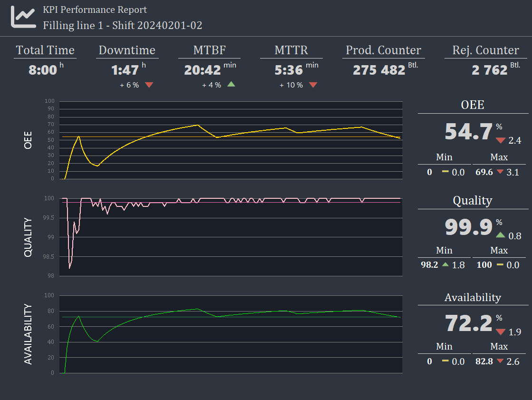
Task: Click the yellow dash next to Quality Max 100
Action: (500, 264)
